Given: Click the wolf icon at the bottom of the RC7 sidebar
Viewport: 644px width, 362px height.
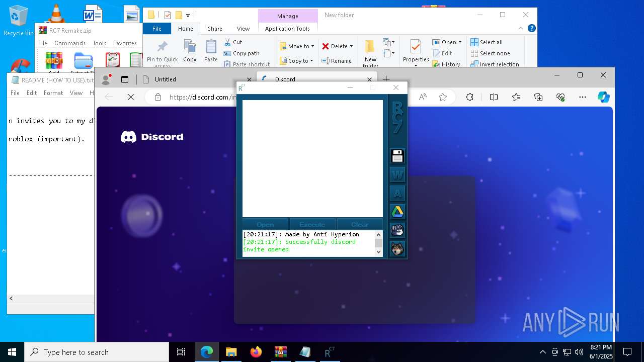Looking at the screenshot, I should tap(397, 249).
